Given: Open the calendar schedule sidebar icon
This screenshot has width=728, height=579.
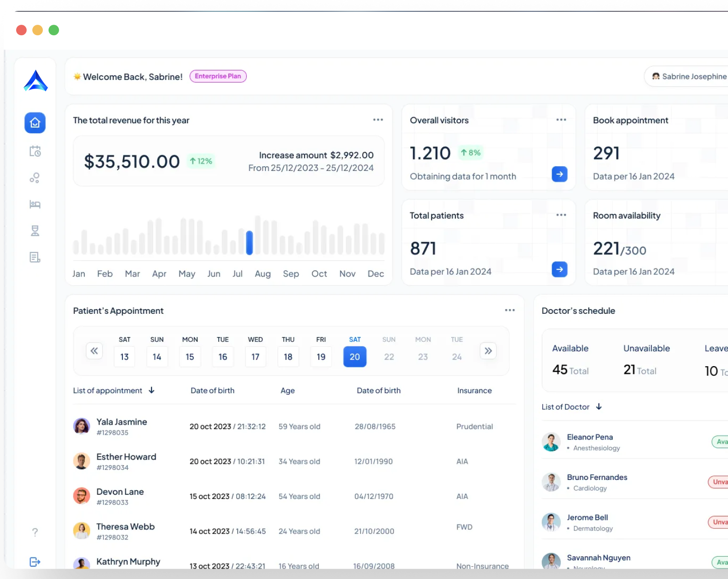Looking at the screenshot, I should [x=35, y=151].
